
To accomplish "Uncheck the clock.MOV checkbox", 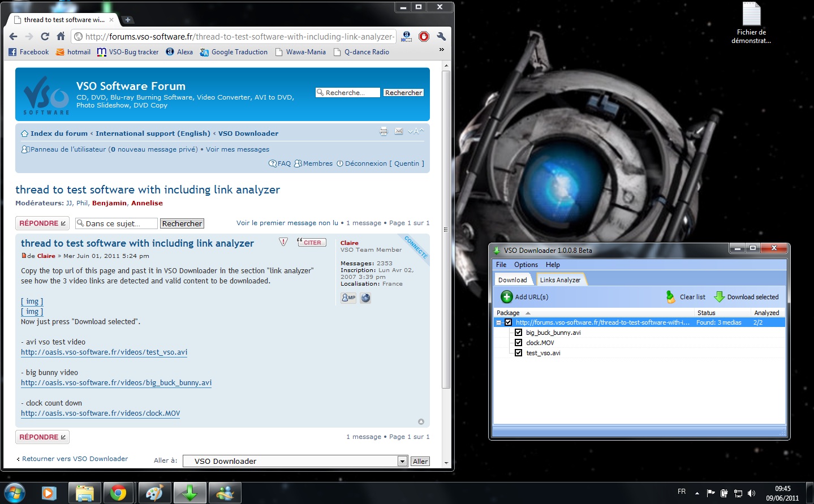I will [x=518, y=343].
